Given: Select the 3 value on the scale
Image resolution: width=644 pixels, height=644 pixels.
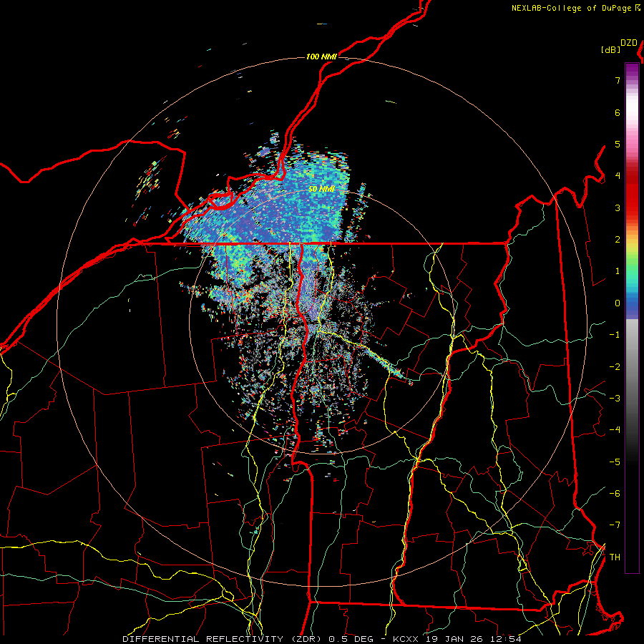Looking at the screenshot, I should [618, 208].
